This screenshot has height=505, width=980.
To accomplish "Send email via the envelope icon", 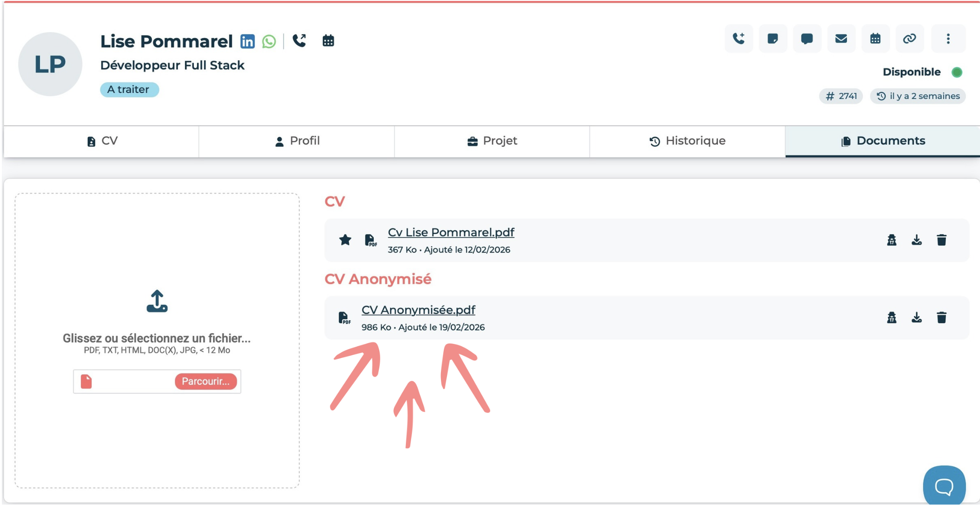I will point(841,39).
